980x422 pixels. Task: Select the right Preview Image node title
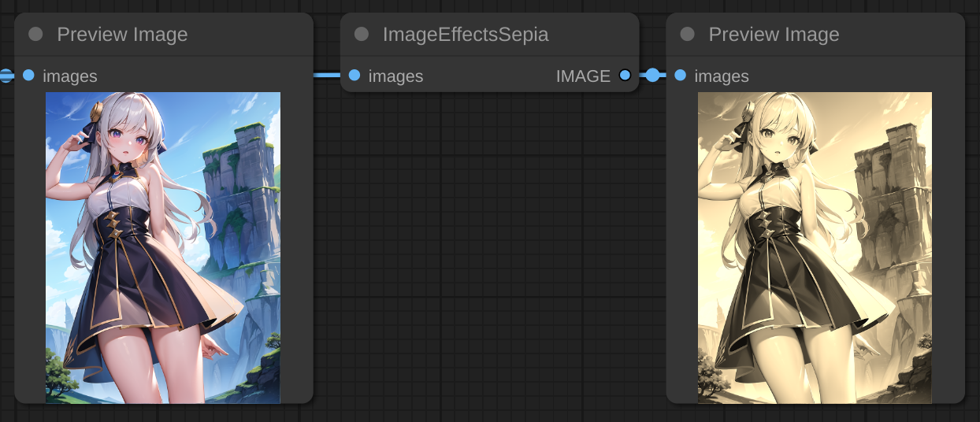pos(774,35)
